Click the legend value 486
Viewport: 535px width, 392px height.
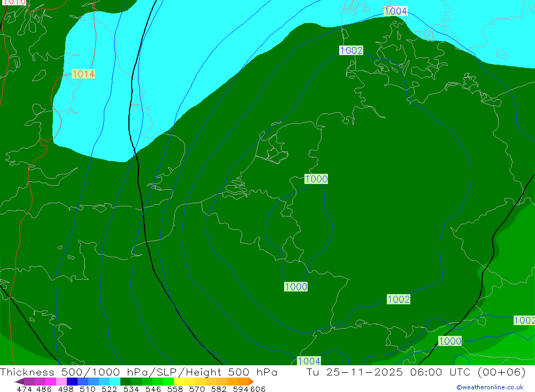pyautogui.click(x=44, y=389)
